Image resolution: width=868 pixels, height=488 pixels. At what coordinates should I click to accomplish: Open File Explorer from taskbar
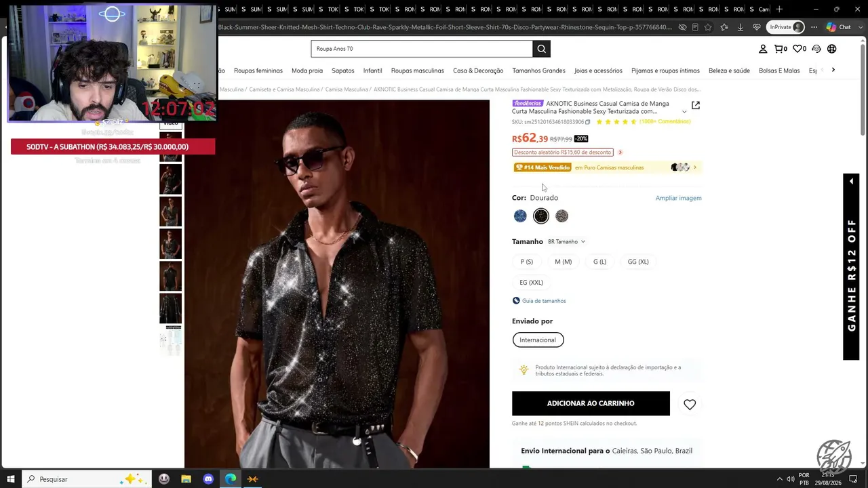point(186,479)
